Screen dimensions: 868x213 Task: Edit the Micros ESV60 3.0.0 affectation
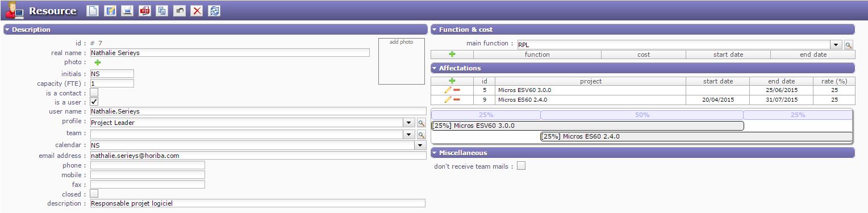point(448,90)
